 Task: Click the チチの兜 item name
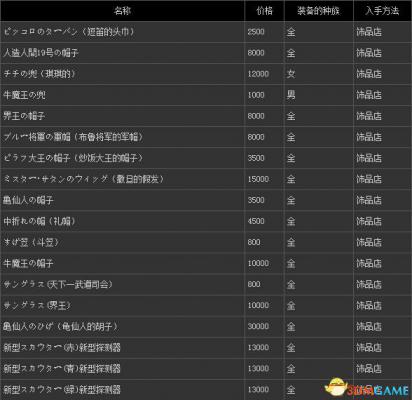point(39,74)
